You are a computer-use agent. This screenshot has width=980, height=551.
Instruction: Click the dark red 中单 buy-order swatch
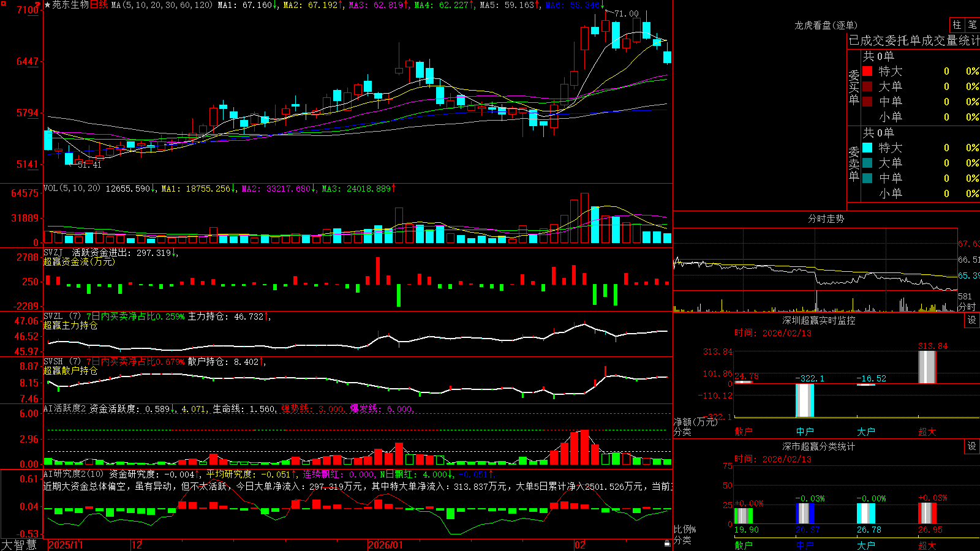tap(867, 102)
